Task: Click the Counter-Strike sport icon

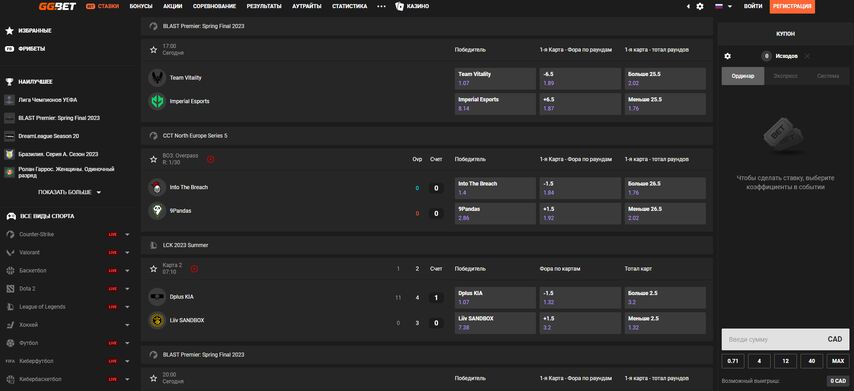Action: tap(10, 234)
